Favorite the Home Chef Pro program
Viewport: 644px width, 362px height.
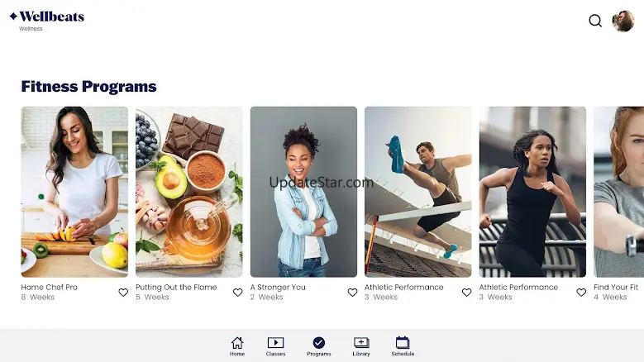123,293
